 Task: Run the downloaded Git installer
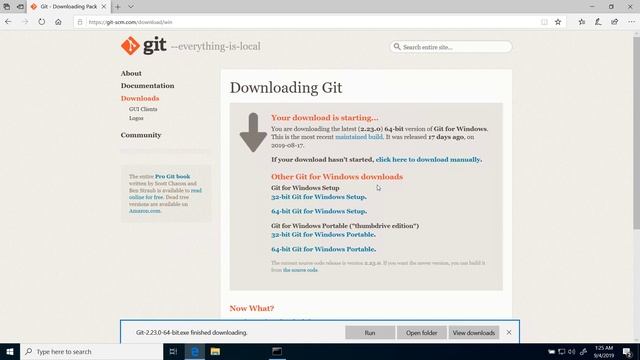[370, 333]
